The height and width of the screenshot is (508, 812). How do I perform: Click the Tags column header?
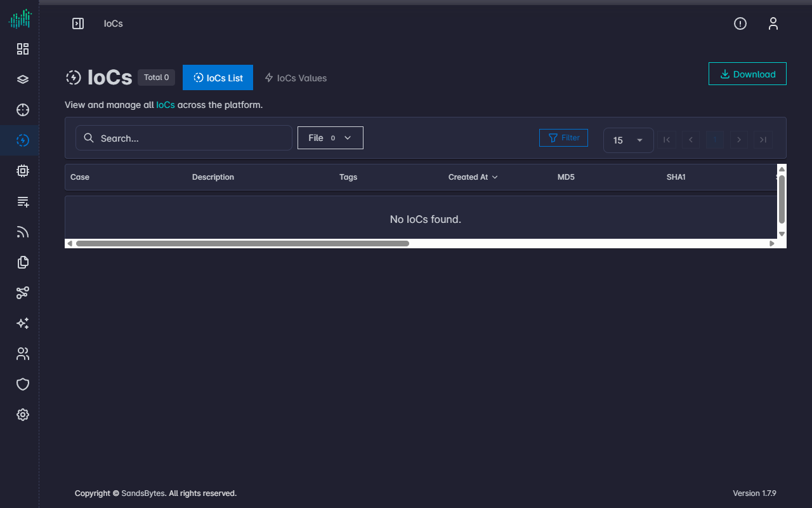(348, 177)
